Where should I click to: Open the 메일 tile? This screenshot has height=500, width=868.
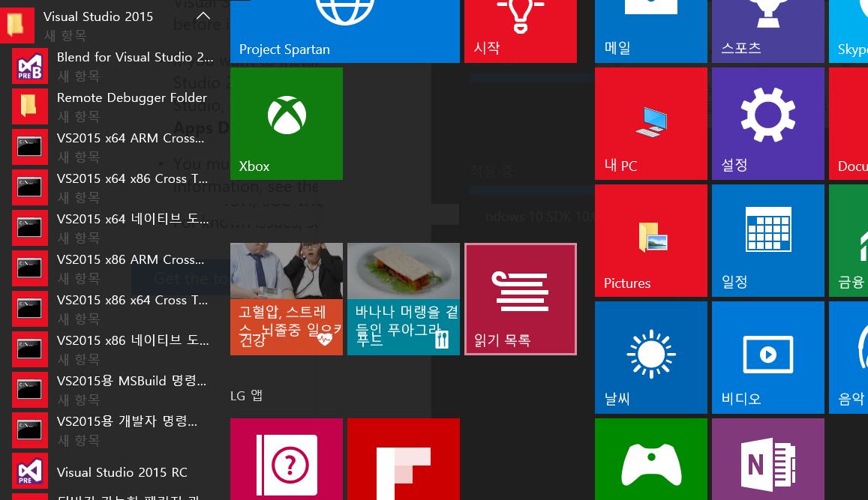coord(651,31)
